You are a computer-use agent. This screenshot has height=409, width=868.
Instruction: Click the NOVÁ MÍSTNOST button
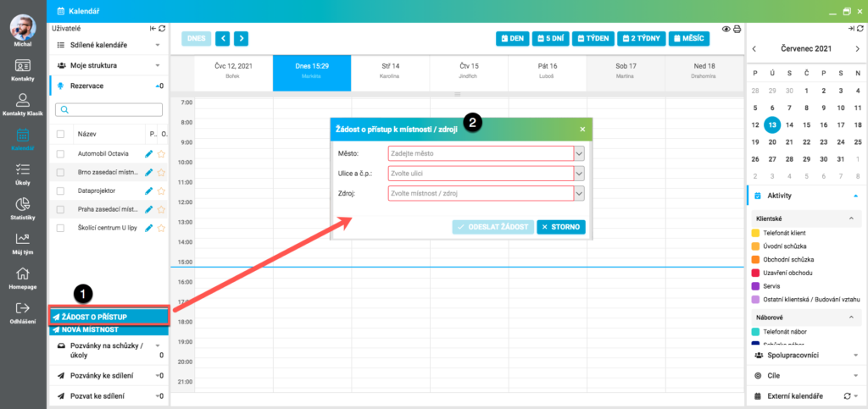[108, 330]
